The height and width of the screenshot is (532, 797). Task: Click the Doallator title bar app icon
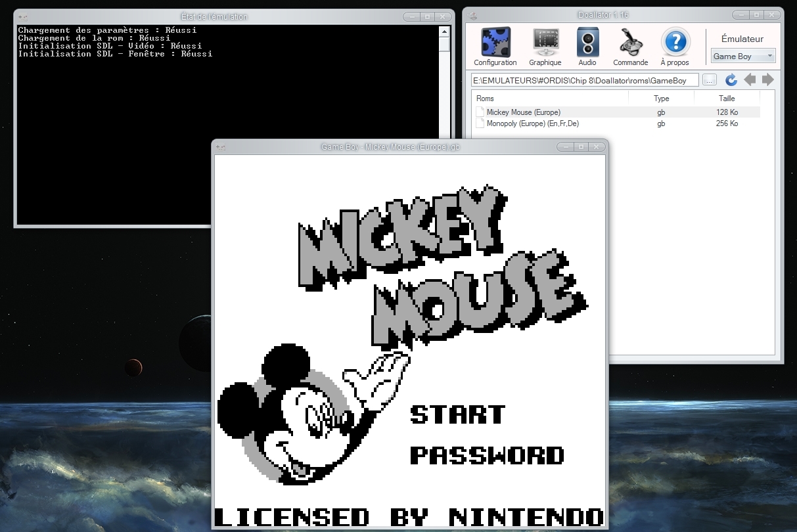pos(473,15)
